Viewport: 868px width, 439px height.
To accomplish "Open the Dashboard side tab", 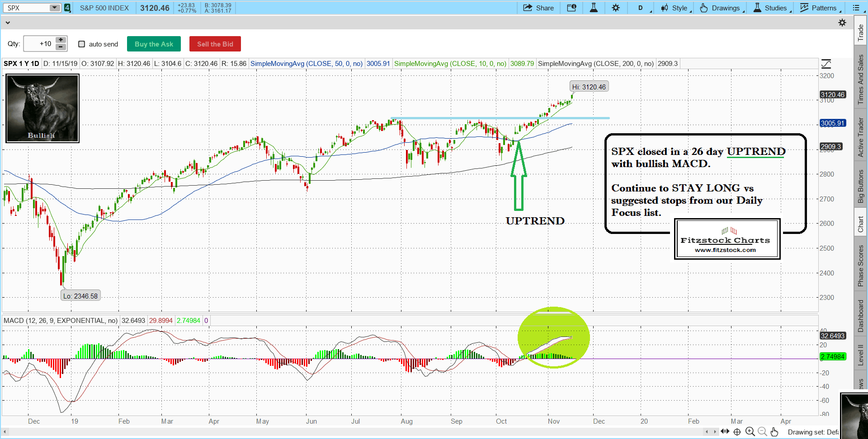I will [860, 316].
